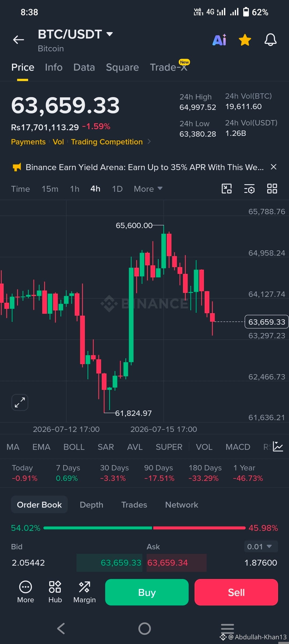Switch to the Trades tab
Screen dimensions: 289x644
134,505
